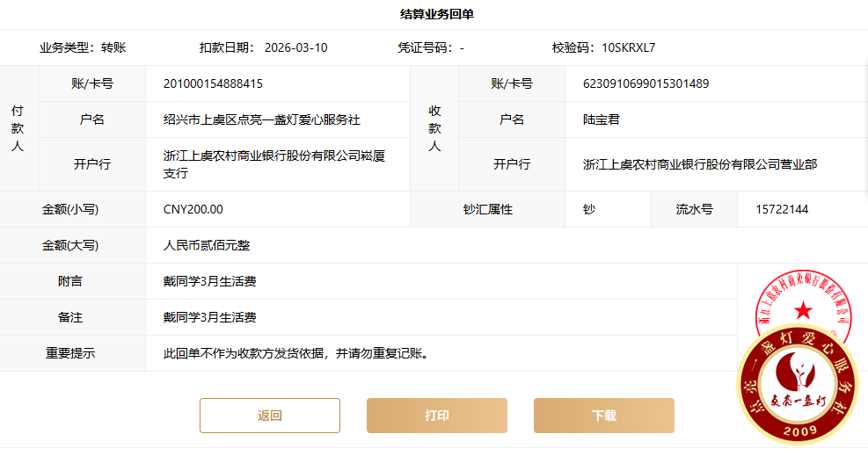Click the amount in words 人民币贰佰元整
This screenshot has height=456, width=868.
tap(207, 246)
